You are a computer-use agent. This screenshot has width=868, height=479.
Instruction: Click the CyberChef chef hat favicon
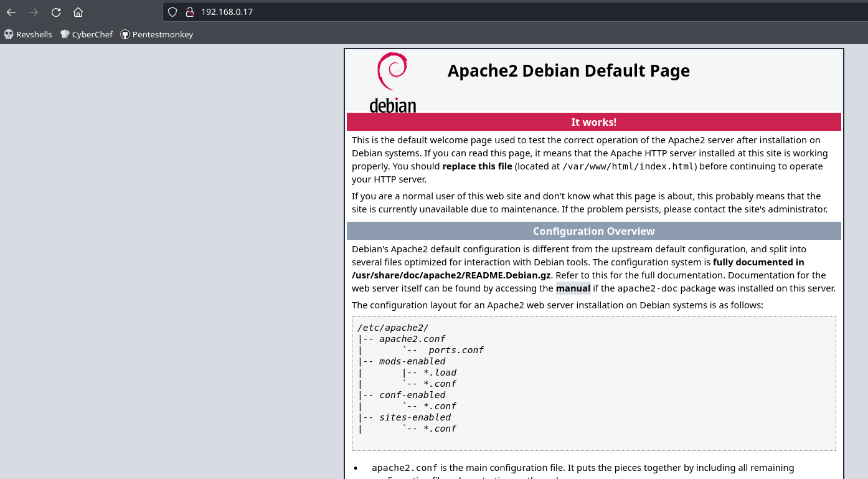(65, 34)
